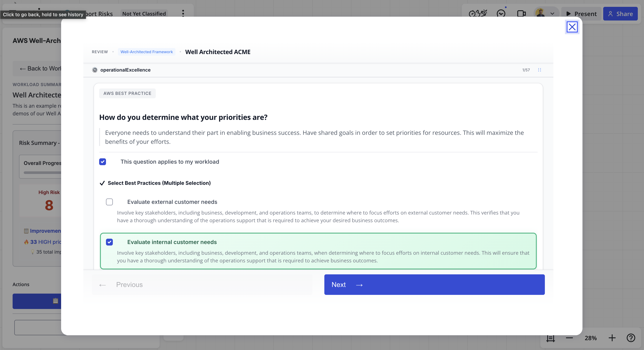
Task: Advance with the Next button
Action: tap(434, 284)
